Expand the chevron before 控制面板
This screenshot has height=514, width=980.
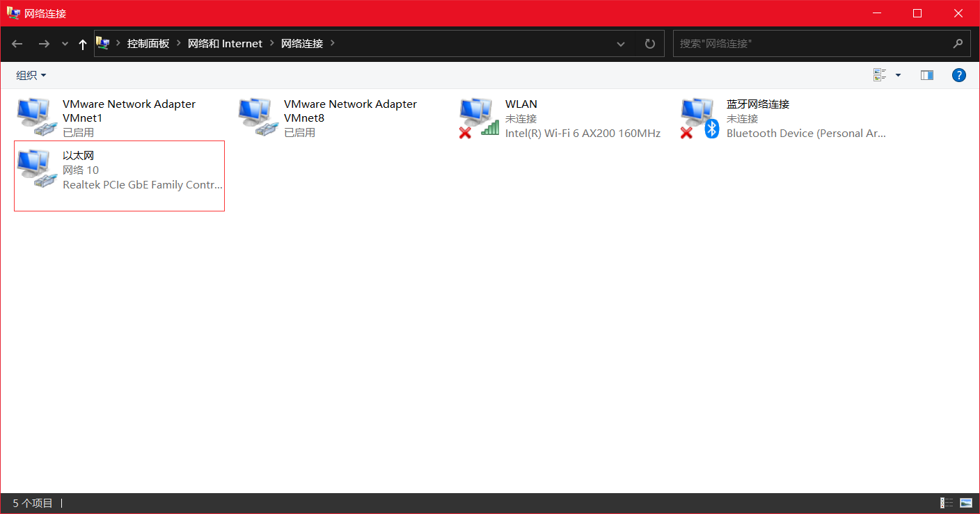(118, 43)
